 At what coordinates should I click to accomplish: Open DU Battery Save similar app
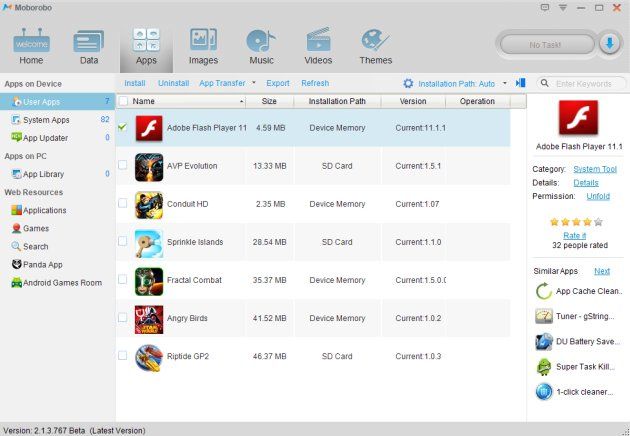coord(577,342)
